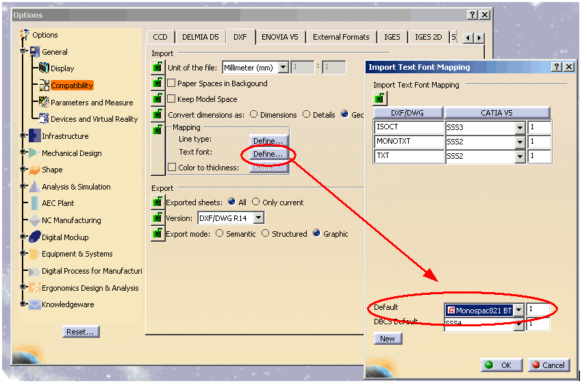Click the Digital Process for Manufacturing icon
This screenshot has height=392, width=582.
click(34, 272)
